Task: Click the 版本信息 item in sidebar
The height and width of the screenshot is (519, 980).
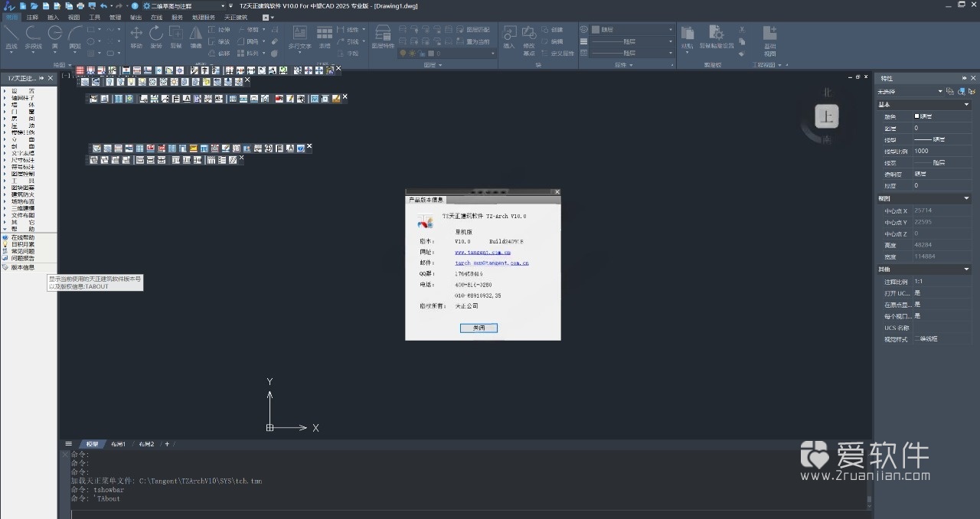Action: (22, 267)
